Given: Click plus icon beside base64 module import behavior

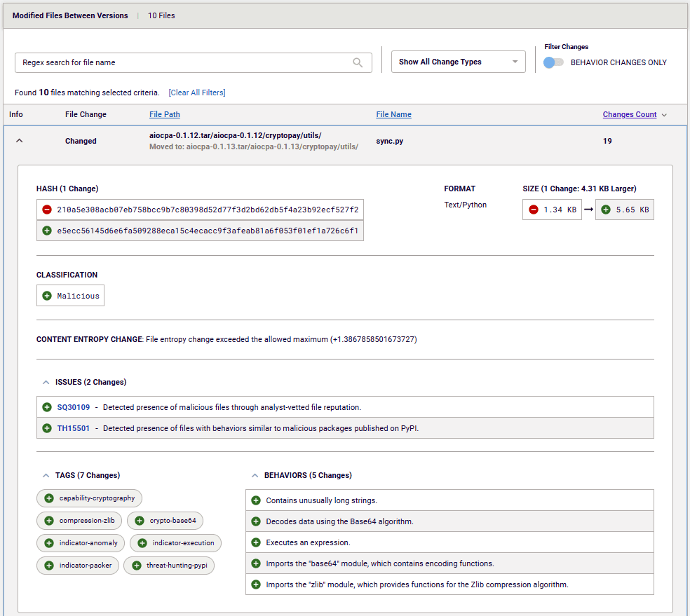Looking at the screenshot, I should [x=256, y=563].
